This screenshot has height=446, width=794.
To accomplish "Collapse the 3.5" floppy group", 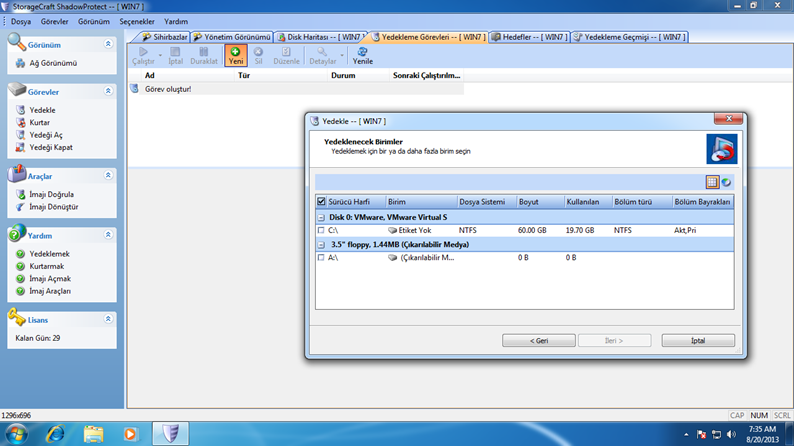I will pos(321,245).
